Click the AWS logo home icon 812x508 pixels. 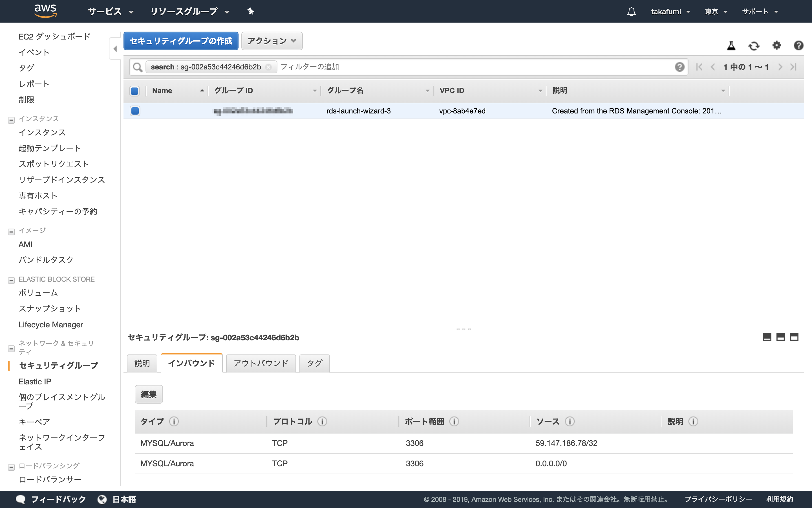(x=45, y=11)
